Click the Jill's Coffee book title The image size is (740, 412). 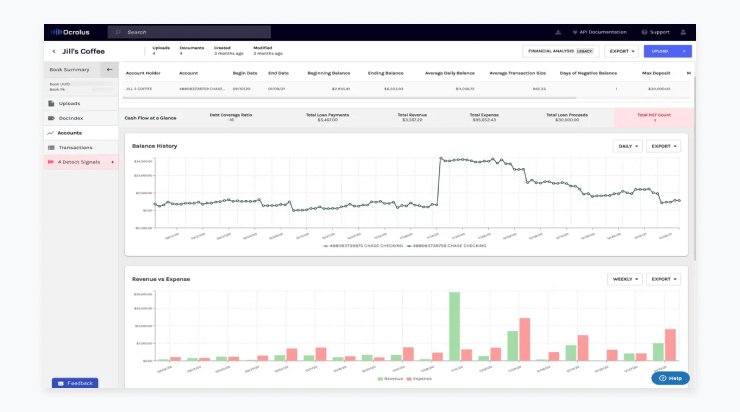[84, 51]
